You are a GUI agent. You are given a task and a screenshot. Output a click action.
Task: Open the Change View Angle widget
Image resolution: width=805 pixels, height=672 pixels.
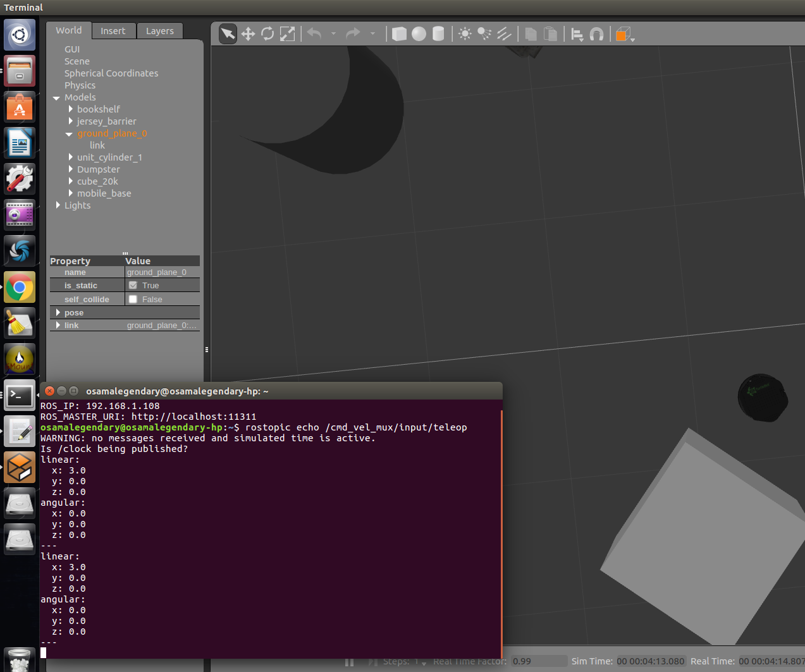click(x=622, y=34)
